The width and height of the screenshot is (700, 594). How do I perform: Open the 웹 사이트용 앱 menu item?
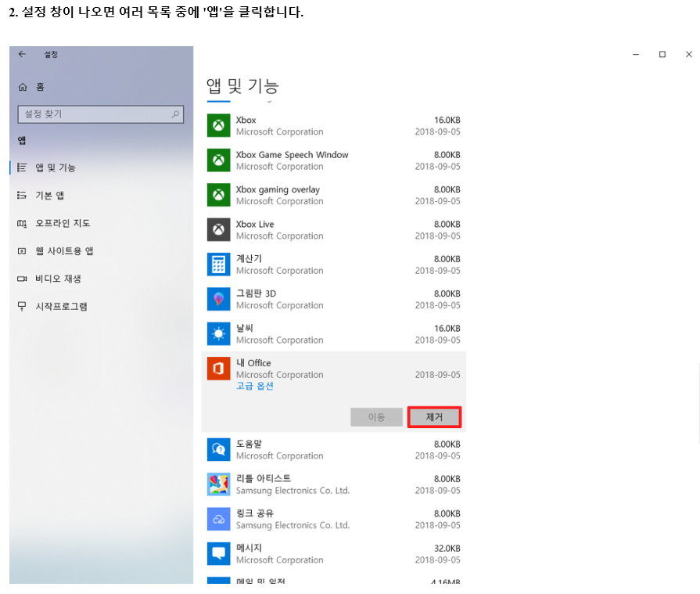click(102, 251)
